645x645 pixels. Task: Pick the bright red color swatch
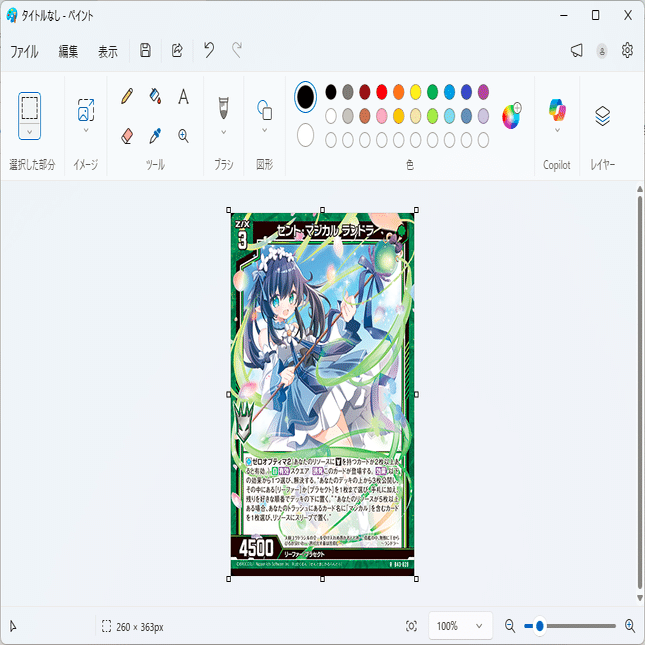point(382,92)
